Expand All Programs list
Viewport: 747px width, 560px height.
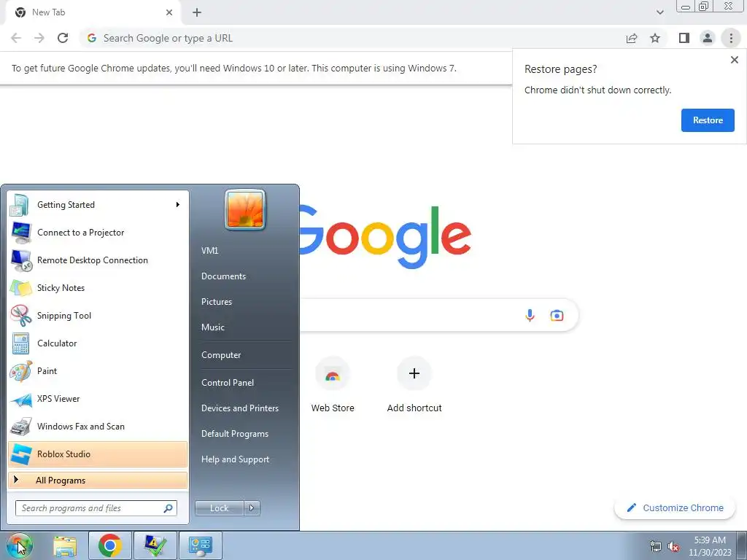point(98,480)
